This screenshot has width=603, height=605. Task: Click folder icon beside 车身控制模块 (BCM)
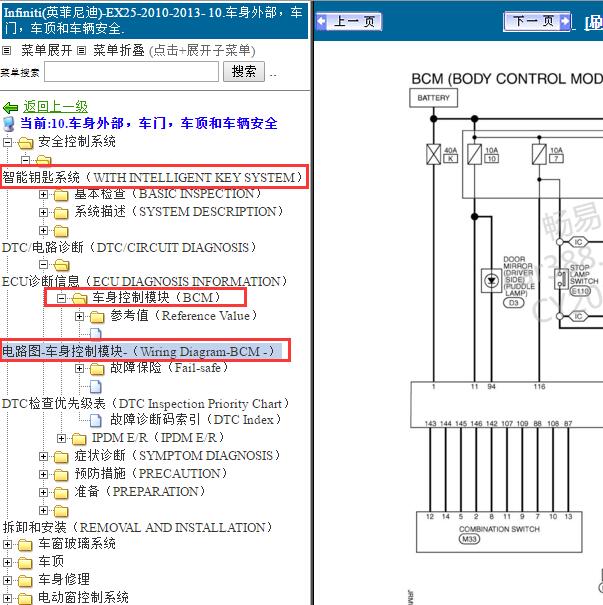(x=80, y=298)
